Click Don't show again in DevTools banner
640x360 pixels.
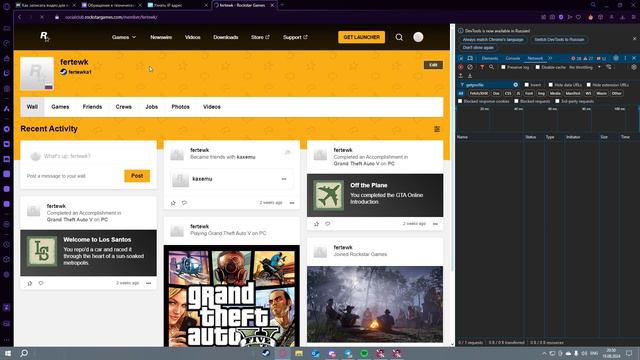click(478, 48)
